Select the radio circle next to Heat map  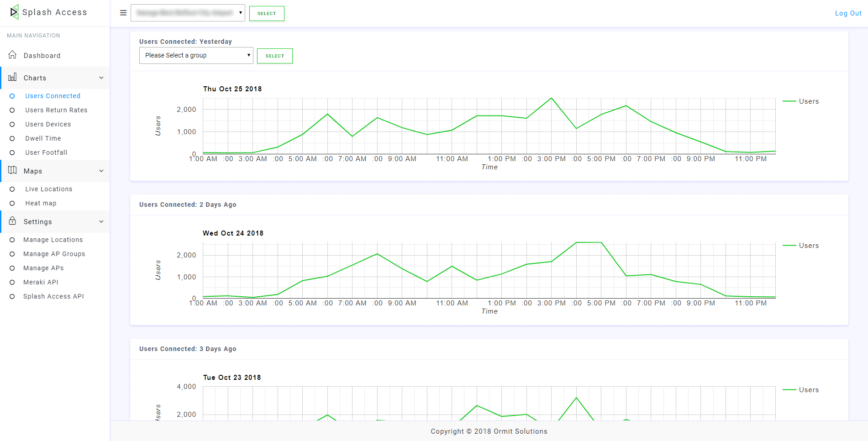(13, 203)
